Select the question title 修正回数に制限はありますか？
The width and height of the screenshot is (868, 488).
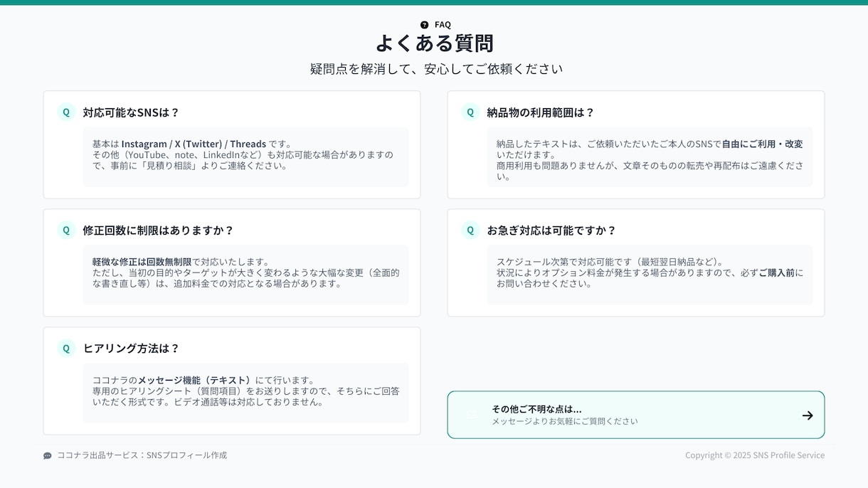(158, 230)
